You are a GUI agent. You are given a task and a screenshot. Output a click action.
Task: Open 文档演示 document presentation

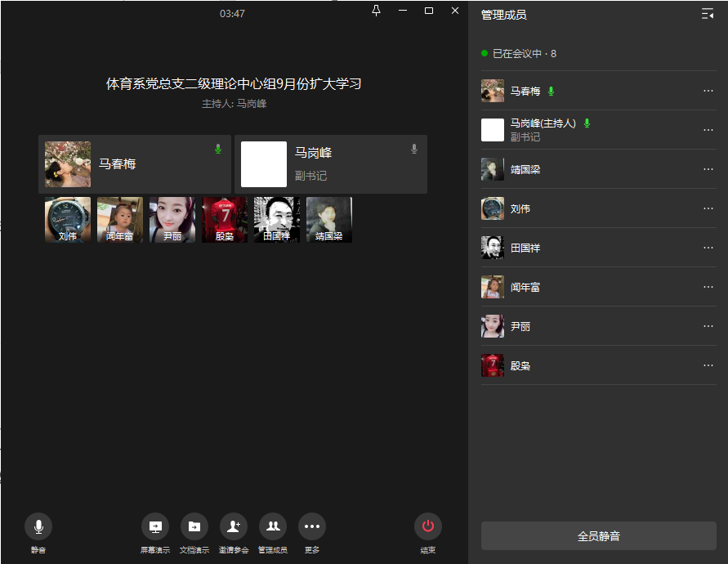pos(194,526)
